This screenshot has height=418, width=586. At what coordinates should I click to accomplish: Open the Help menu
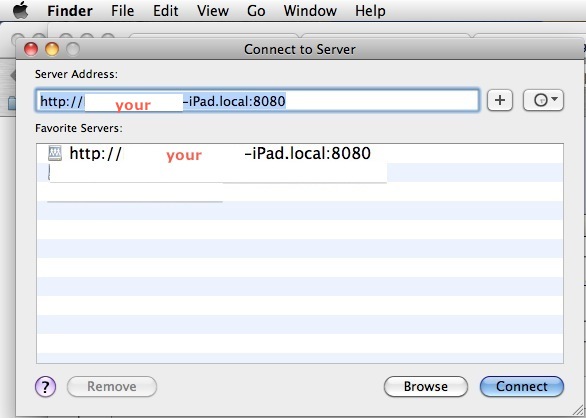coord(370,11)
